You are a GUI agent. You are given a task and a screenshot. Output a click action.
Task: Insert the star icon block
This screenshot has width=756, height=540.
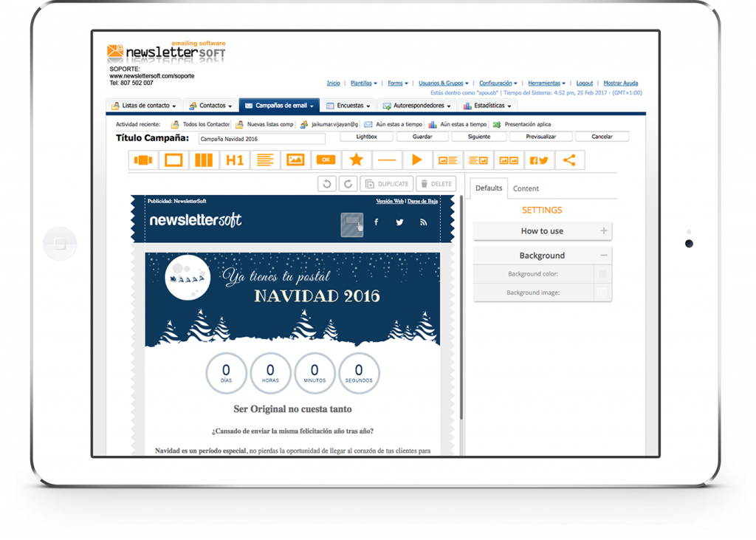357,160
